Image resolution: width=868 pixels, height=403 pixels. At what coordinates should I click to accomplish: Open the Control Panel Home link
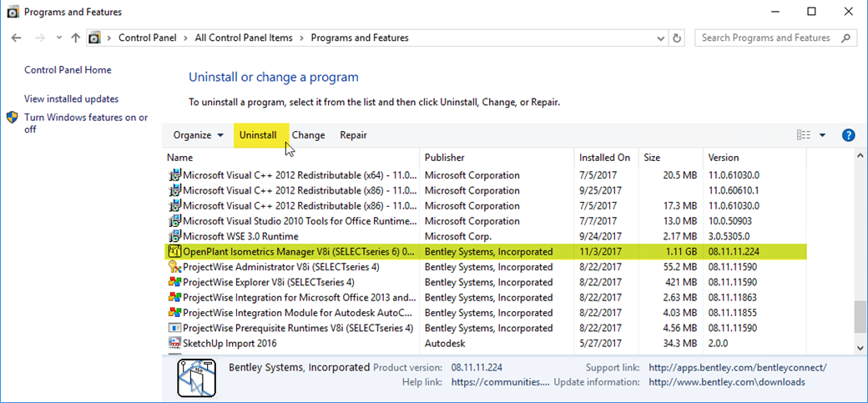click(x=68, y=70)
